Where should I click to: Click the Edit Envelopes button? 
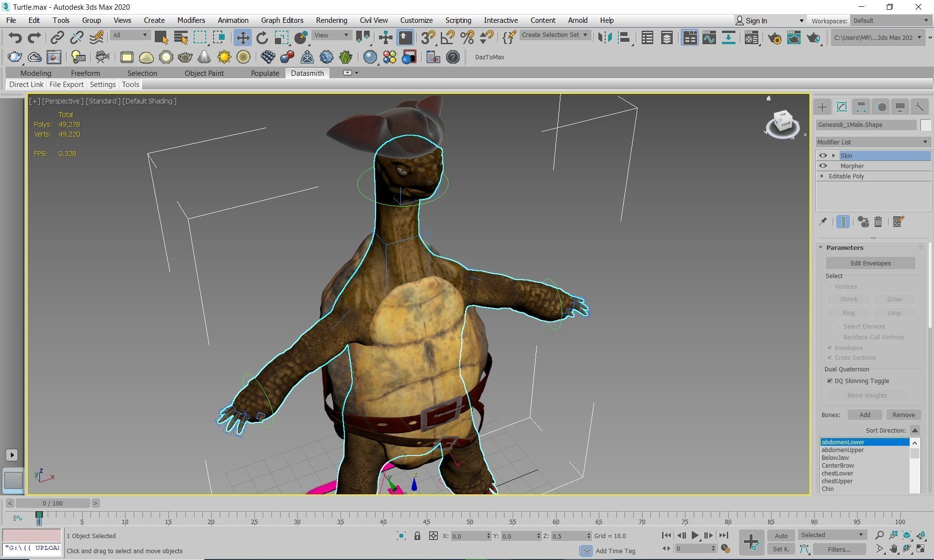pyautogui.click(x=870, y=263)
